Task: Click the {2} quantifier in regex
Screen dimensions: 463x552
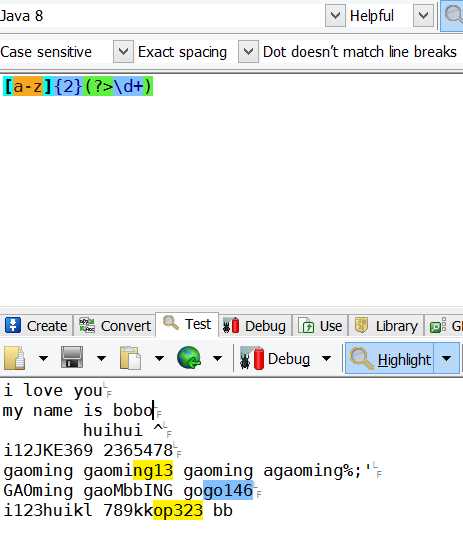Action: [x=68, y=86]
